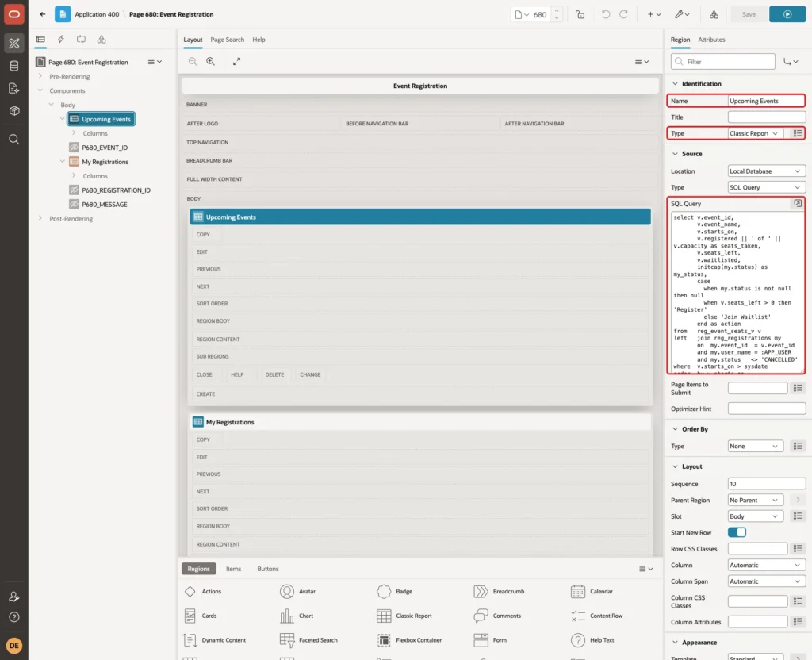Switch to the Page Search tab
812x660 pixels.
(x=227, y=40)
